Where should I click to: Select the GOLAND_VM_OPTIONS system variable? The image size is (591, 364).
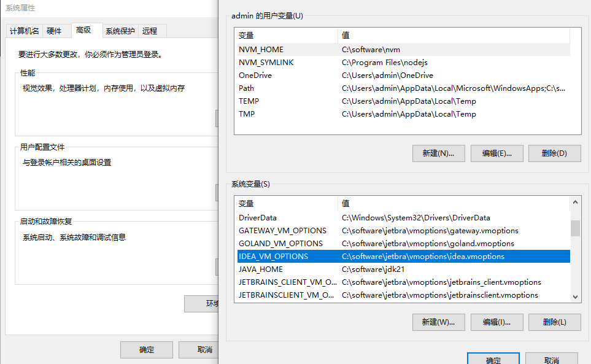[280, 244]
